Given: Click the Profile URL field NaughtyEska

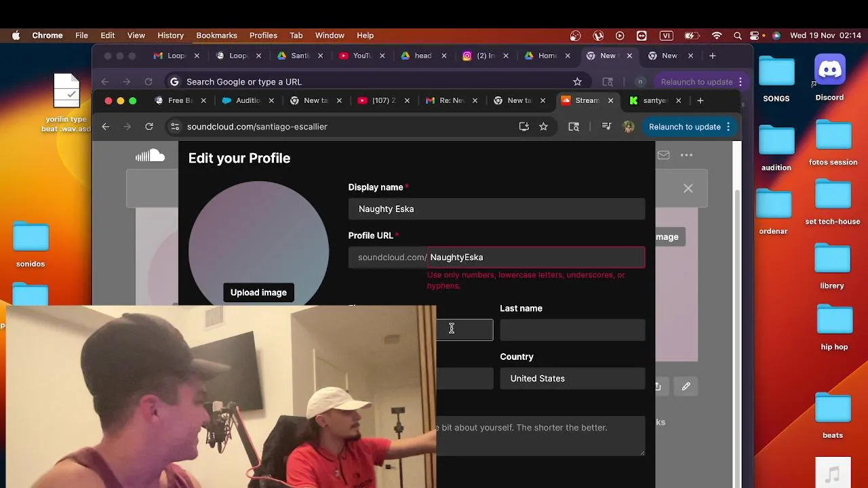Looking at the screenshot, I should (x=536, y=257).
